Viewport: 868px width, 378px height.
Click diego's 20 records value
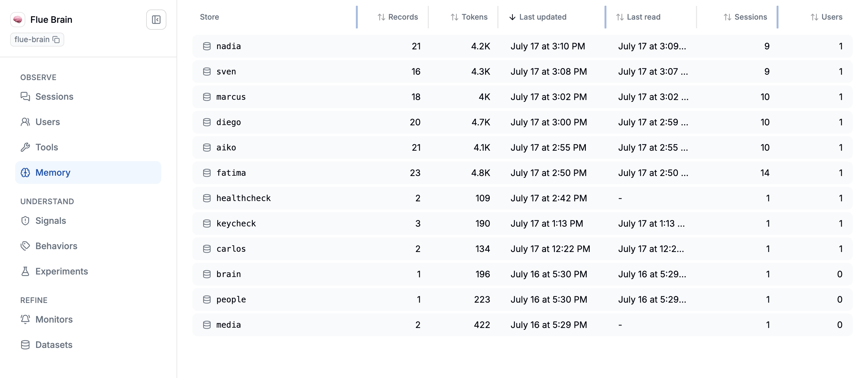pos(415,122)
